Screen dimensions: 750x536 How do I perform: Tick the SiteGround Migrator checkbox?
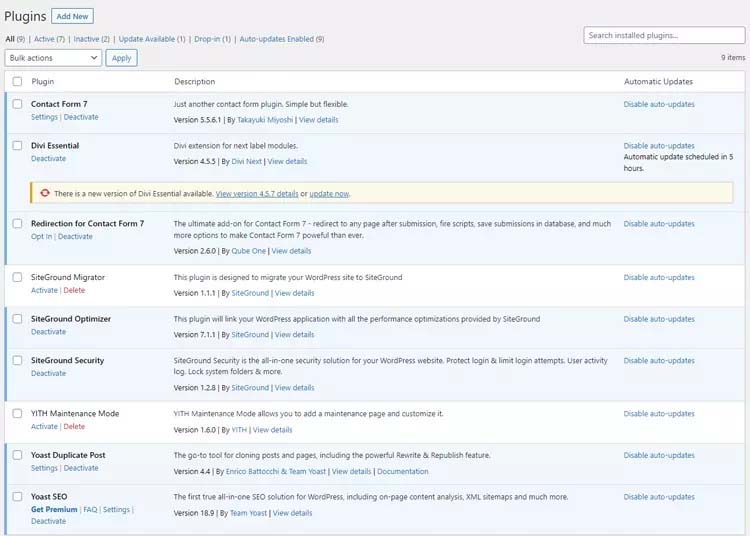point(17,277)
